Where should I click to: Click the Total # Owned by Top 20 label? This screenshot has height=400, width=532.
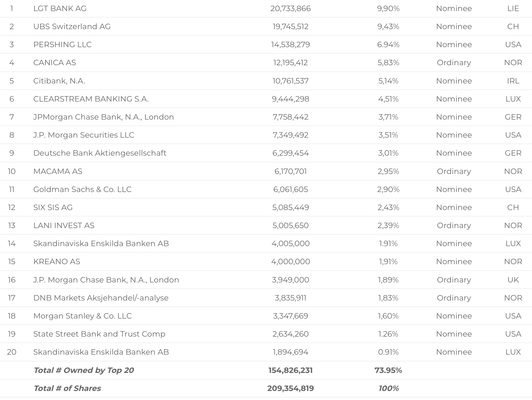click(84, 370)
